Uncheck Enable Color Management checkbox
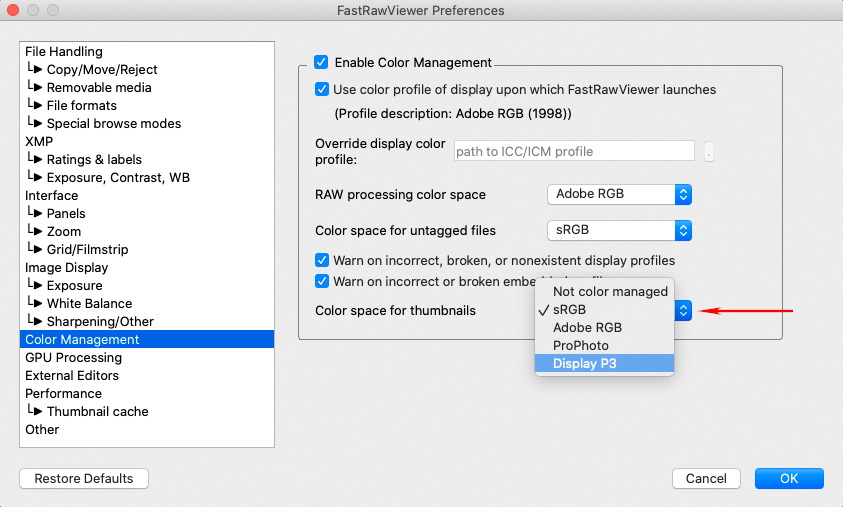The image size is (843, 507). [321, 62]
